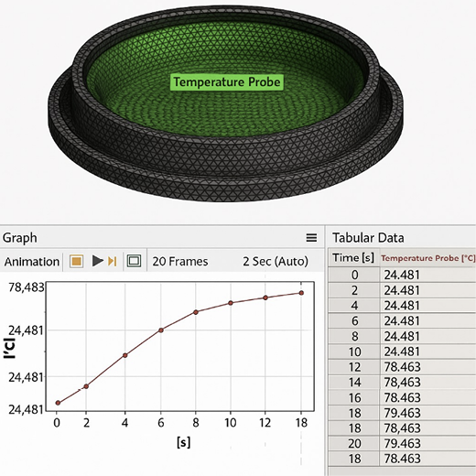Click the first graph data point at 0 s
The image size is (476, 476).
(x=58, y=403)
